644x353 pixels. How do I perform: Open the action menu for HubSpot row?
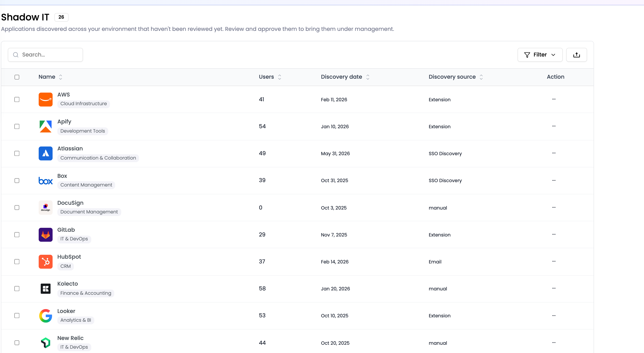pyautogui.click(x=554, y=261)
